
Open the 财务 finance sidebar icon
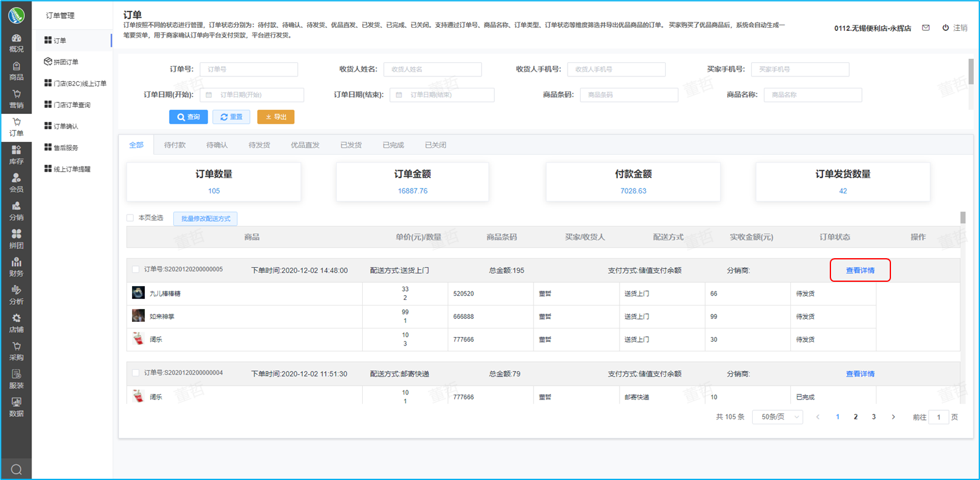16,267
